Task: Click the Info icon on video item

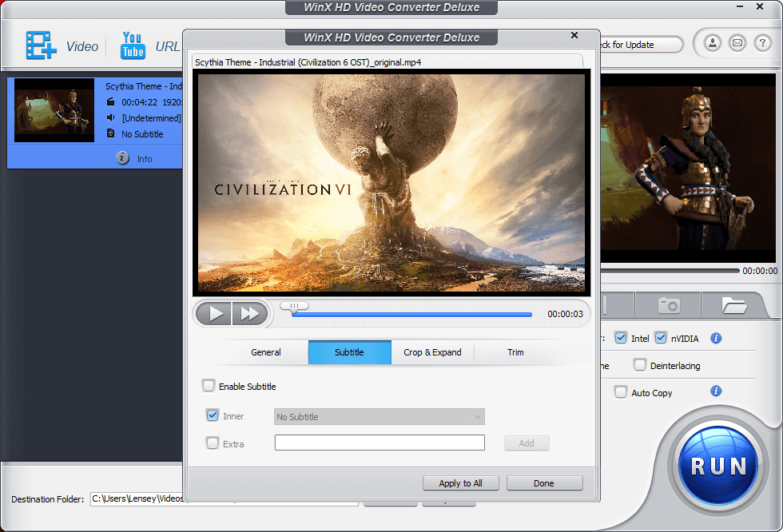Action: click(123, 158)
